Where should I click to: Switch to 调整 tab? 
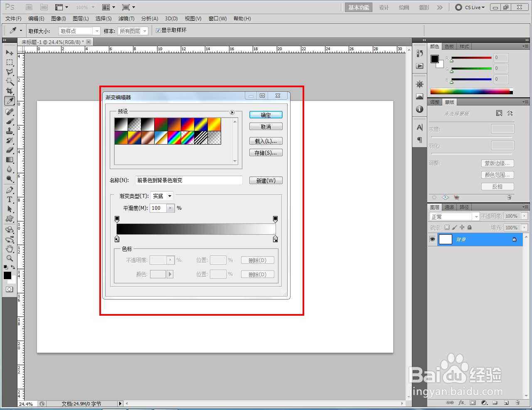(x=435, y=102)
